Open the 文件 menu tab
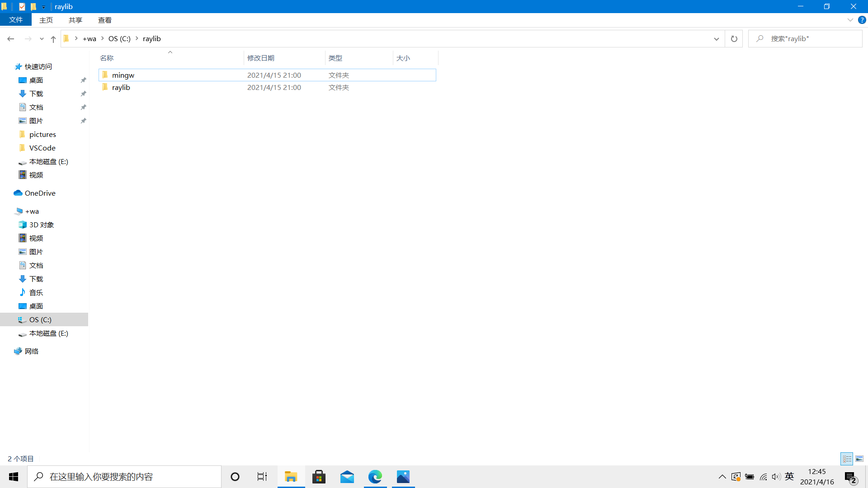The image size is (868, 488). 16,20
